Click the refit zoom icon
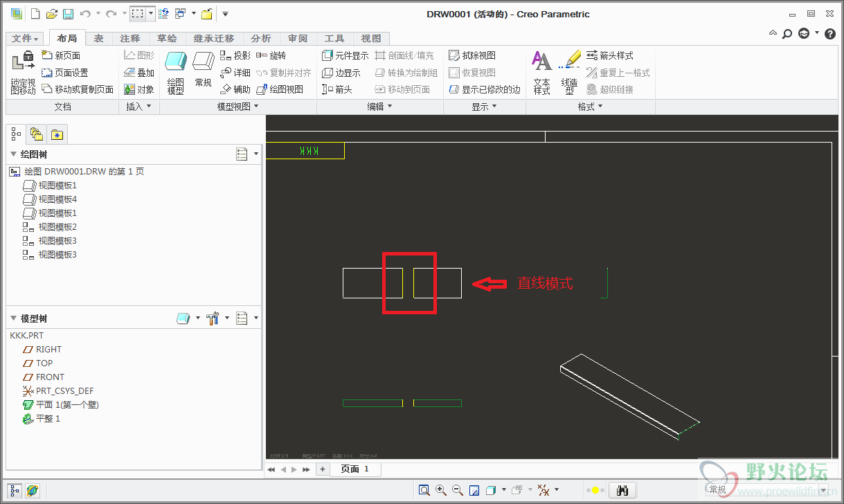844x504 pixels. point(424,490)
